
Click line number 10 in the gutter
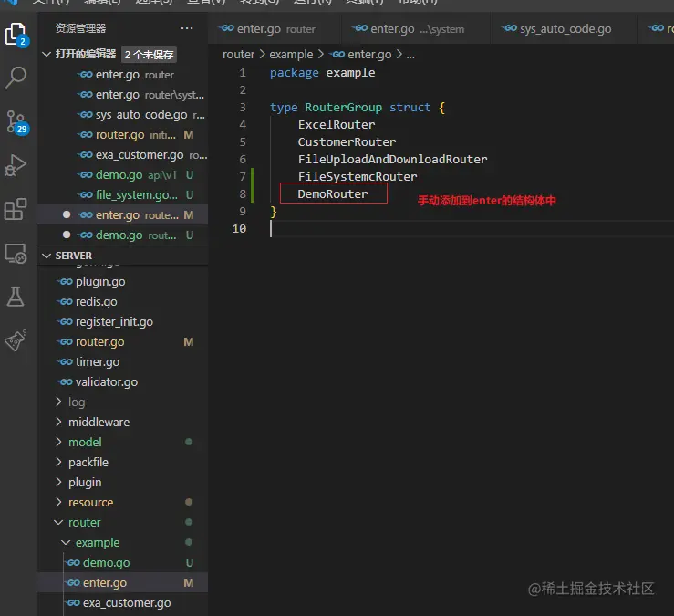coord(240,229)
